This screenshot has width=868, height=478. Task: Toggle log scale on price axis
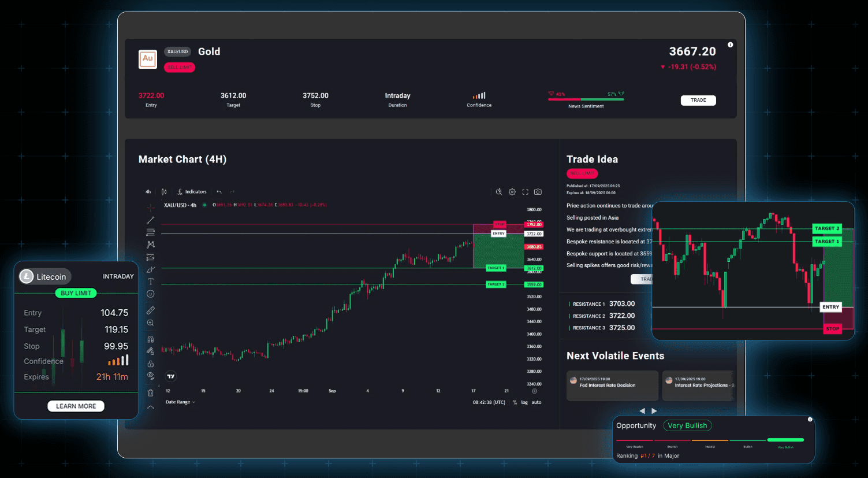pos(524,402)
